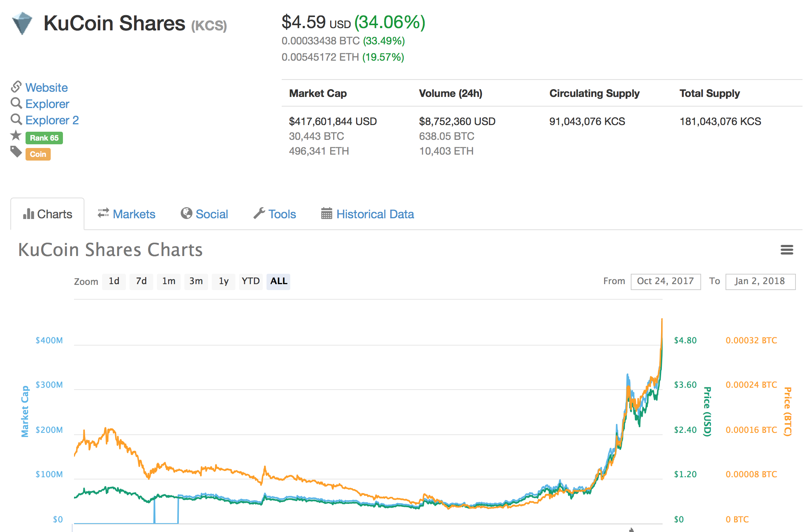Switch to the Markets tab

tap(127, 214)
